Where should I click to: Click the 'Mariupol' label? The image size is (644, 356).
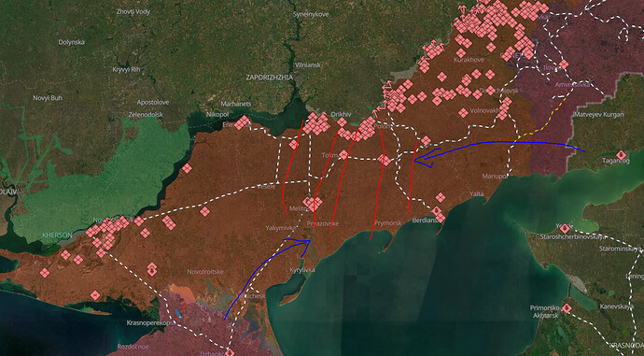tap(495, 176)
